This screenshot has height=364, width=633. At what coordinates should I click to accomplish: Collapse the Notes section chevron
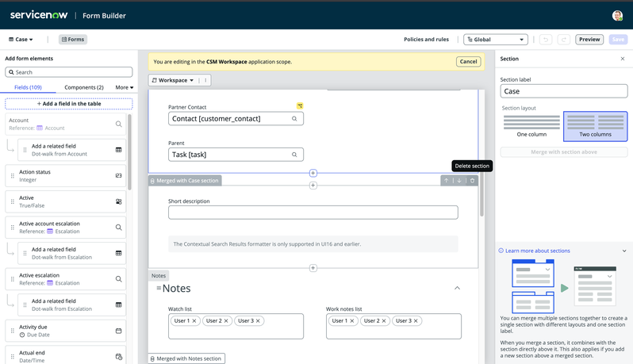pyautogui.click(x=457, y=288)
